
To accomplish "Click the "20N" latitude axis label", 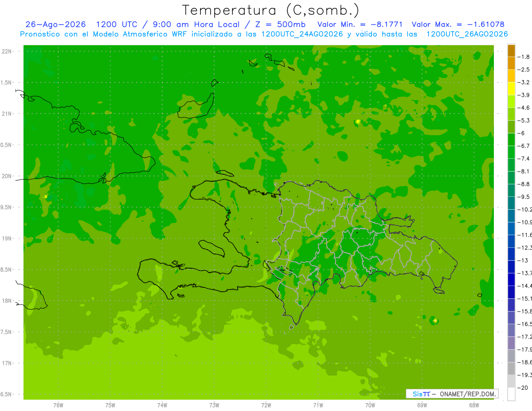I will tap(7, 176).
